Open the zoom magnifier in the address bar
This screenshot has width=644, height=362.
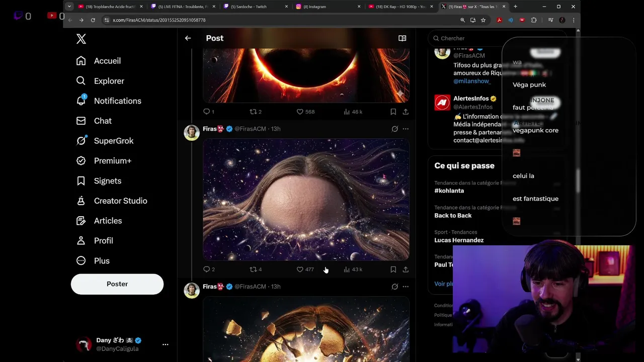462,20
